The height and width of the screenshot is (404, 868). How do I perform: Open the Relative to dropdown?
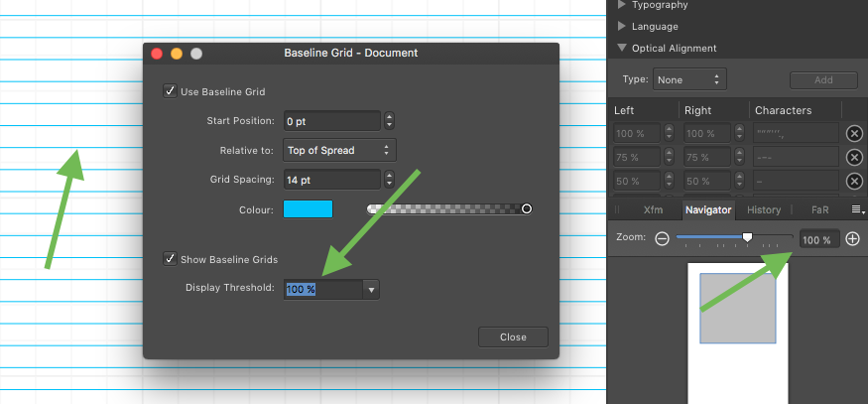pyautogui.click(x=339, y=150)
